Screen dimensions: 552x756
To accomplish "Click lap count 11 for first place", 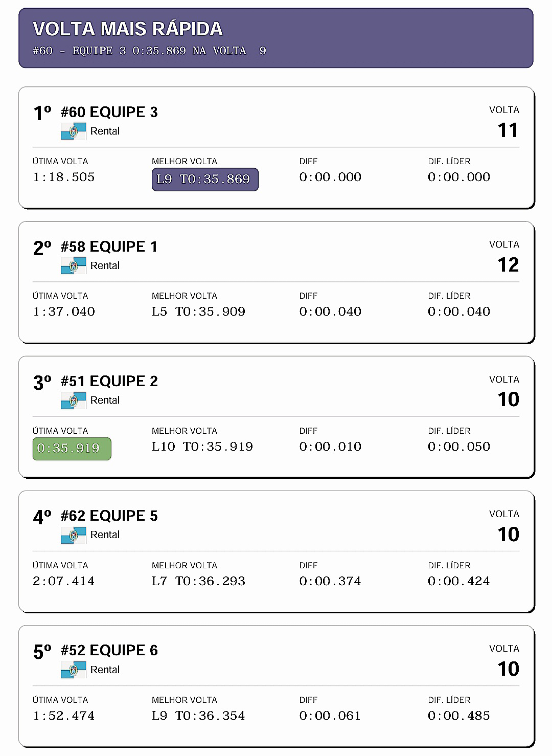I will [508, 130].
